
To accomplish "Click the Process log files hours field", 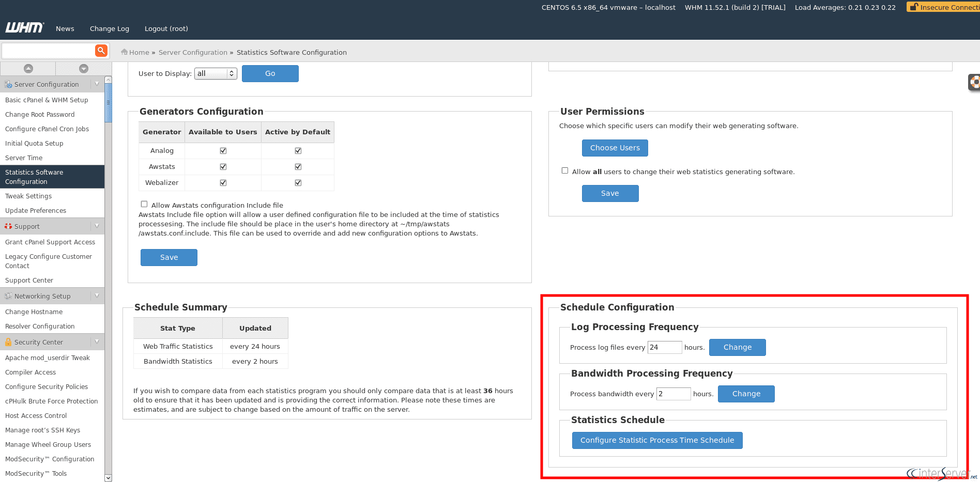I will tap(664, 348).
